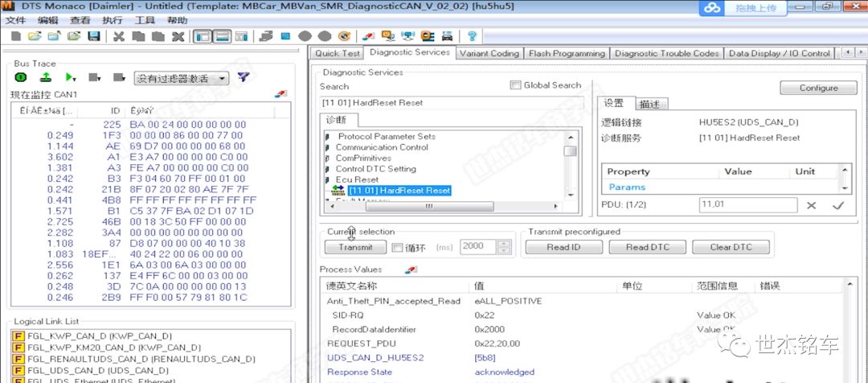Enable the 循环 loop checkbox
Image resolution: width=868 pixels, height=383 pixels.
[x=397, y=247]
